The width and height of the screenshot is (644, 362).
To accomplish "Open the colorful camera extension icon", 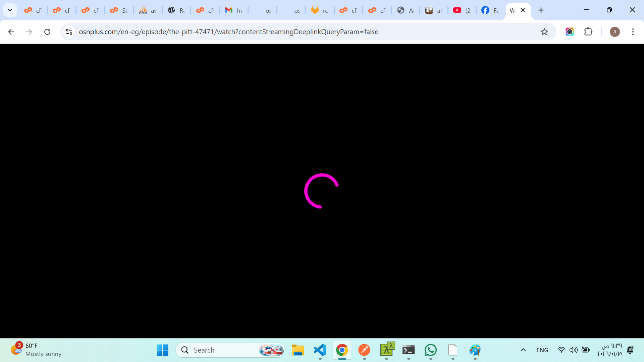I will pyautogui.click(x=570, y=32).
